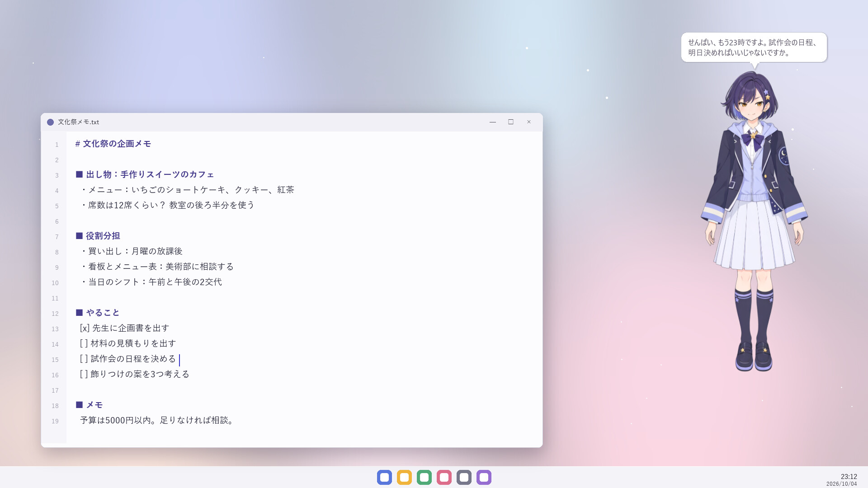Click the 文化祭メモ.txt title bar text
The image size is (868, 488).
(x=78, y=122)
